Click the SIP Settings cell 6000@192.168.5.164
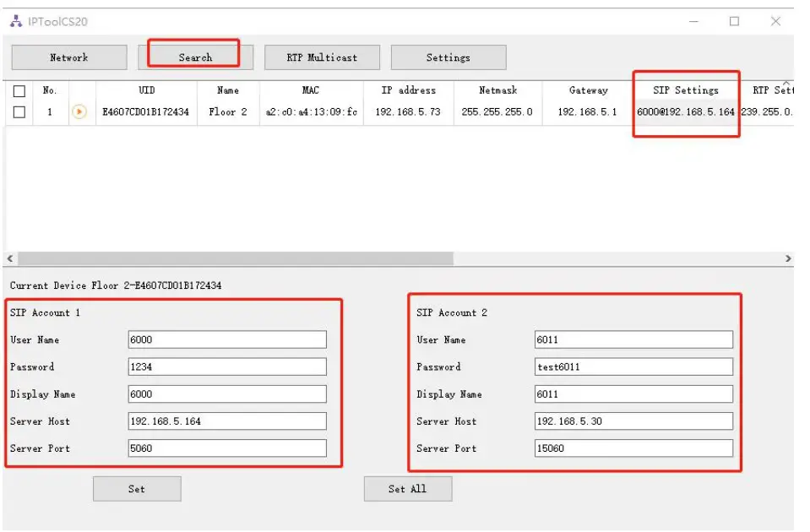This screenshot has height=532, width=810. click(686, 111)
